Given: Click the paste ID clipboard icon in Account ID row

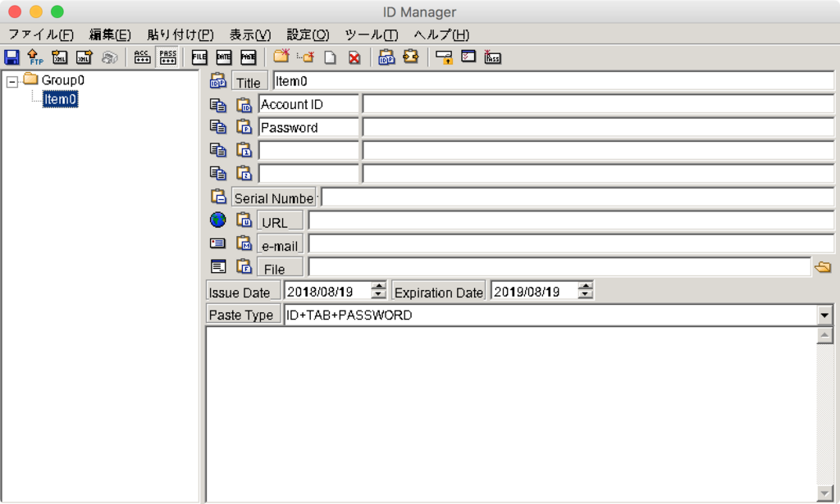Looking at the screenshot, I should click(244, 104).
